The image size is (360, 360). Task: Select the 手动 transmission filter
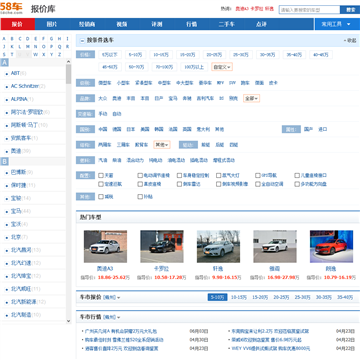(x=103, y=114)
